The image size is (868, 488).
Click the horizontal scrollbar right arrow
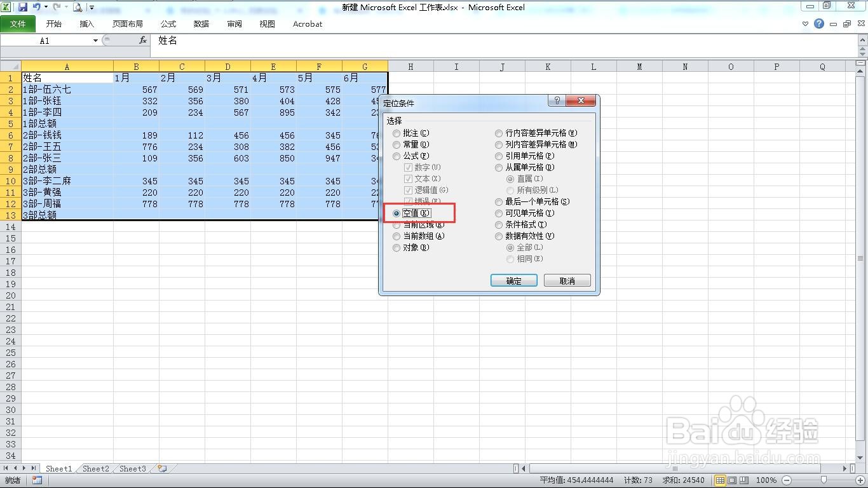pyautogui.click(x=844, y=469)
